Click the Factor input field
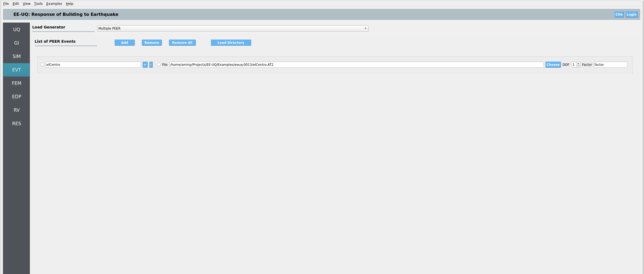This screenshot has height=274, width=644. (x=610, y=65)
